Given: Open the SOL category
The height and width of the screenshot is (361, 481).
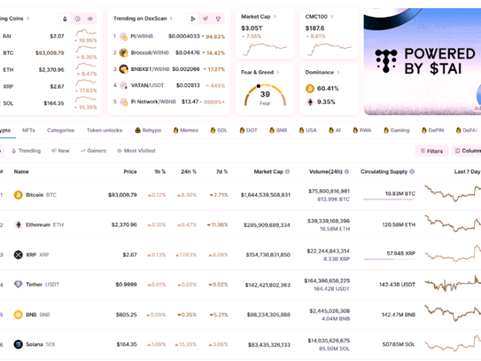Looking at the screenshot, I should tap(219, 130).
